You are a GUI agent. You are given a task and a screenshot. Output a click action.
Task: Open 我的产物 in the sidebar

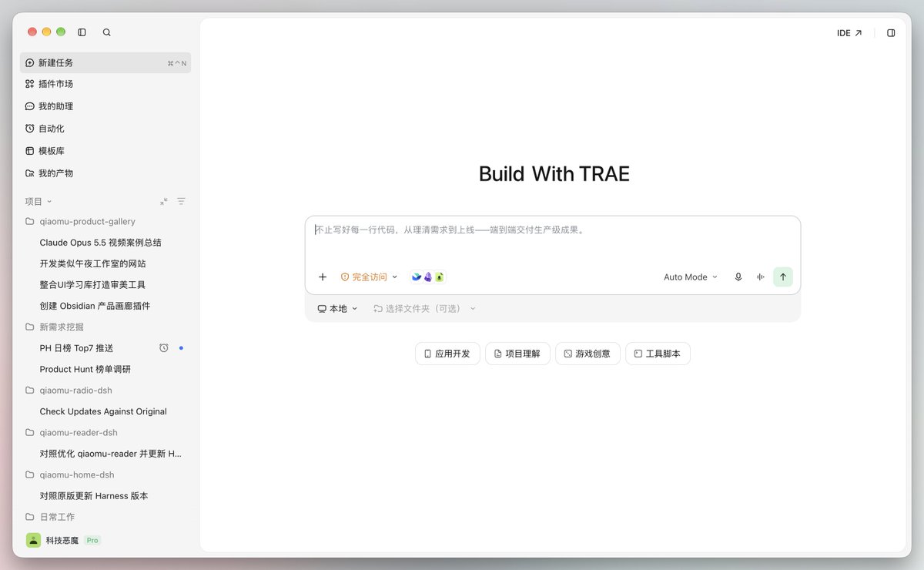(x=105, y=173)
